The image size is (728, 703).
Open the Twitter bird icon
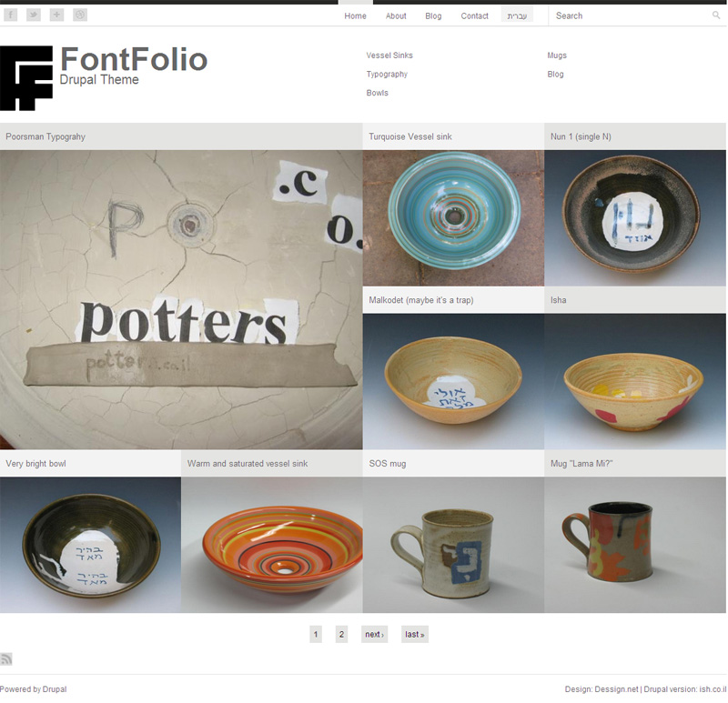(34, 15)
